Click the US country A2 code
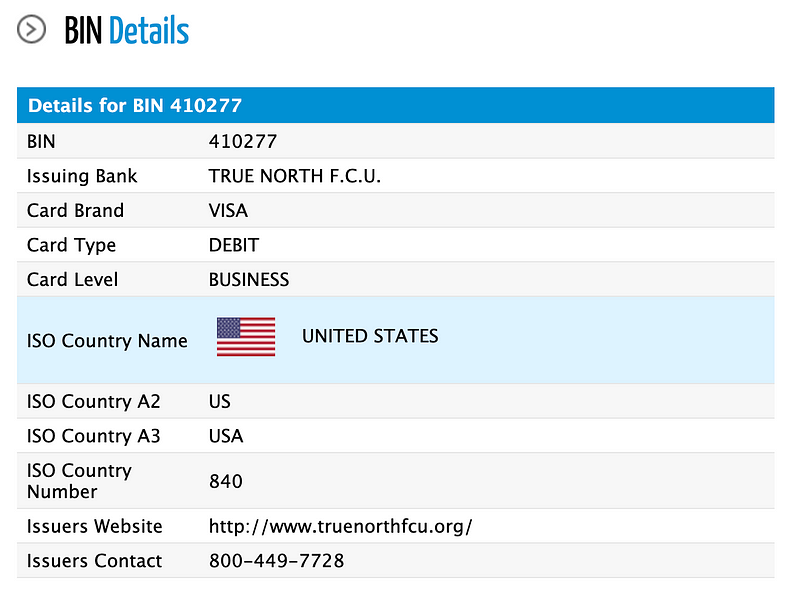Screen dimensions: 800x595 point(219,401)
